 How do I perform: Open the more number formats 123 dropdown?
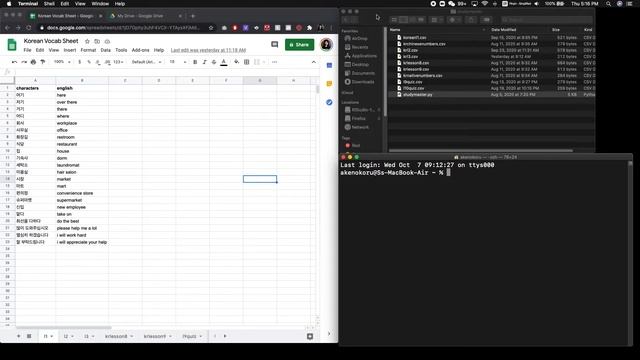118,62
